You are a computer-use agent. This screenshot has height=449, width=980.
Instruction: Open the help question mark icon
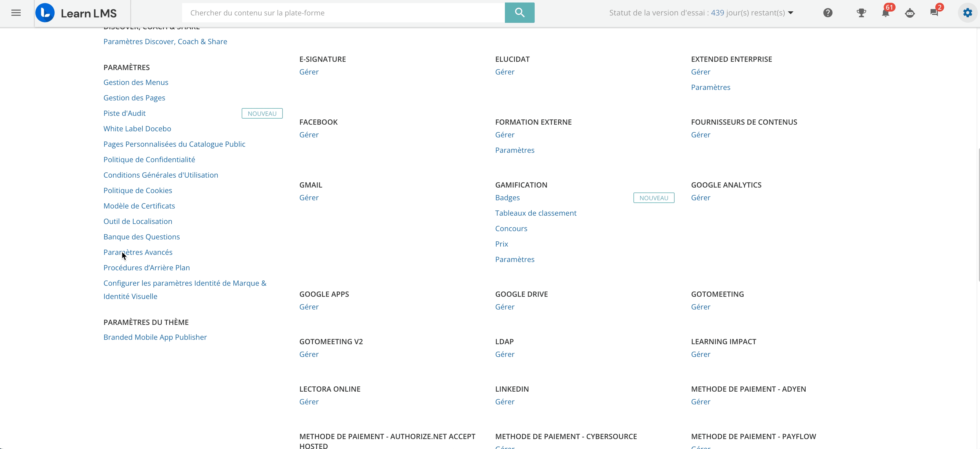pos(828,13)
